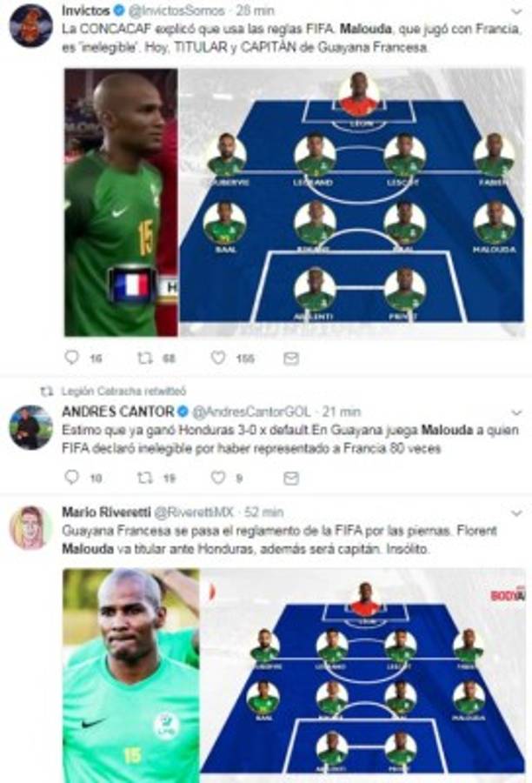Open lineup image in Invictos tweet
532x783 pixels.
[352, 202]
